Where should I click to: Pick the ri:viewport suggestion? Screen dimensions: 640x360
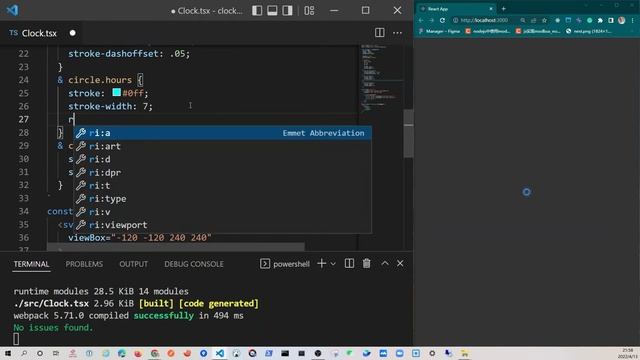tap(222, 225)
